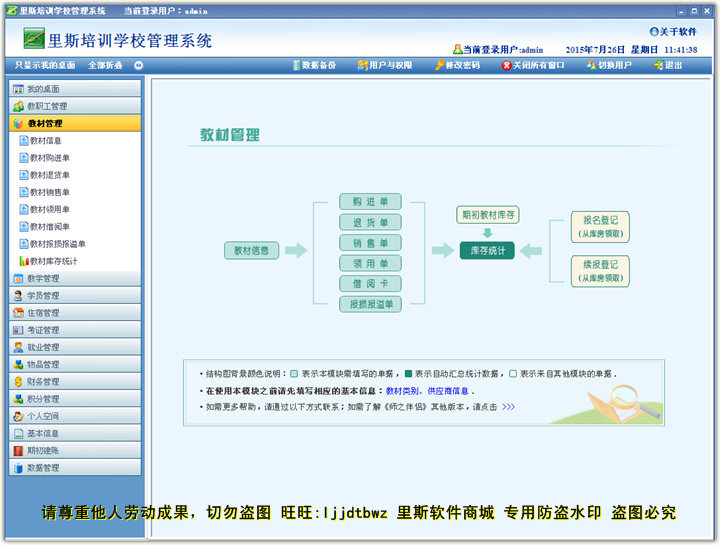Click 只显示我的桌面 toolbar button
This screenshot has height=545, width=720.
(45, 65)
